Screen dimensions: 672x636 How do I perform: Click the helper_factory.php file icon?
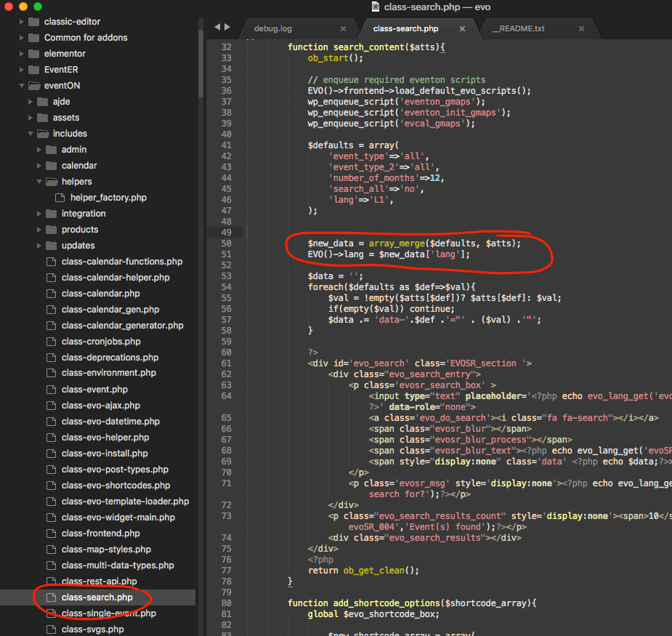pyautogui.click(x=60, y=198)
